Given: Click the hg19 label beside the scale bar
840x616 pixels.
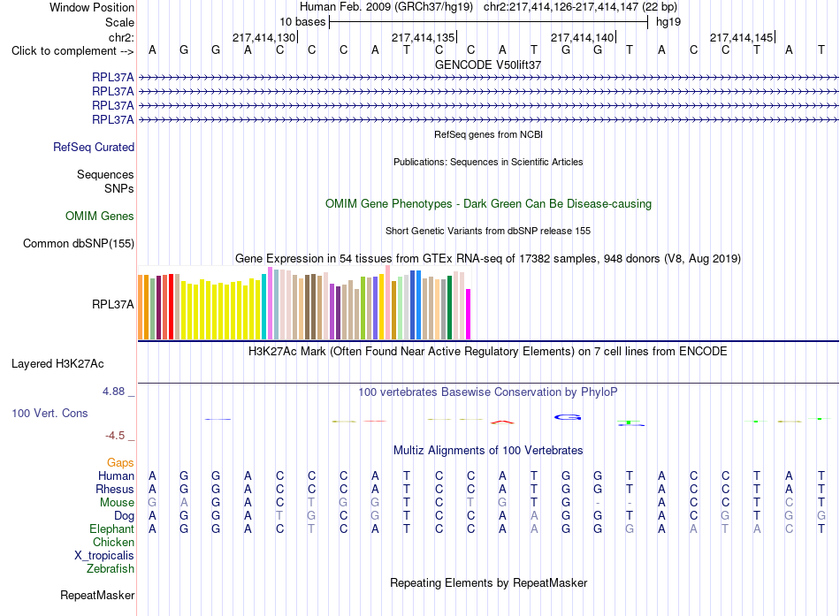Looking at the screenshot, I should click(x=668, y=22).
